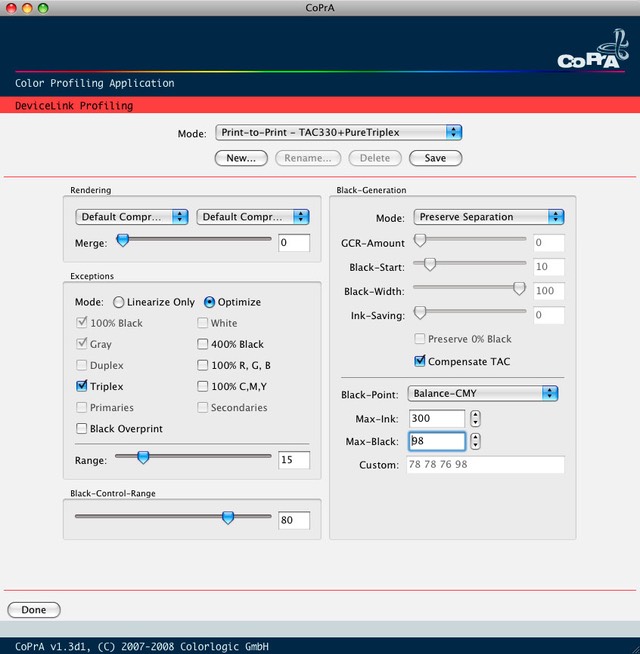This screenshot has width=640, height=654.
Task: Open the Black-Generation Mode dropdown
Action: (x=489, y=217)
